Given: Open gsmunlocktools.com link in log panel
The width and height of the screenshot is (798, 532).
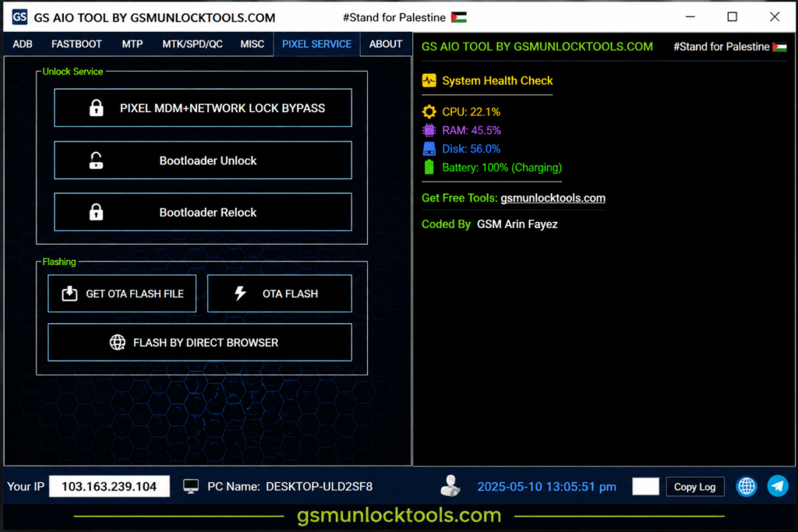Looking at the screenshot, I should pyautogui.click(x=553, y=198).
